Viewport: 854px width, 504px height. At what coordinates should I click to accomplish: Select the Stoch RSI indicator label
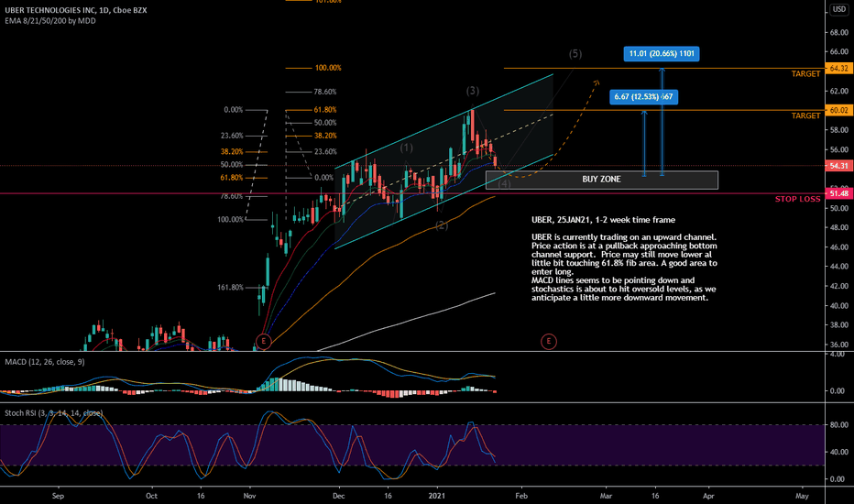(53, 413)
